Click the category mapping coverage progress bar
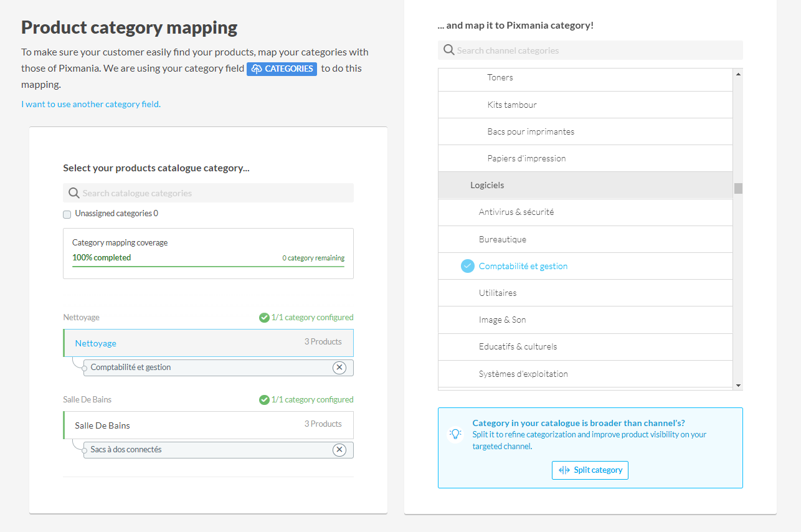Screen dimensions: 801x532 (x=208, y=267)
